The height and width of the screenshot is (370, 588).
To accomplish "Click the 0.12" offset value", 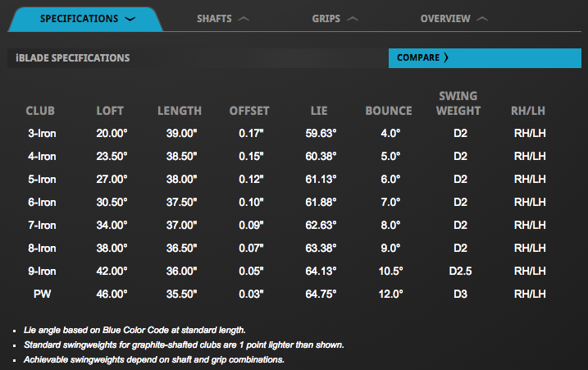I will 251,180.
